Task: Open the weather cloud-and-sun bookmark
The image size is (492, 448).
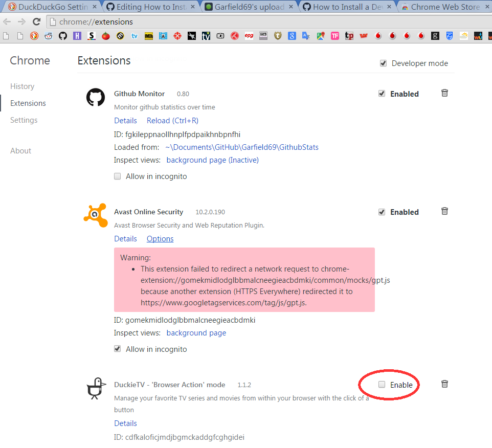Action: coord(464,36)
